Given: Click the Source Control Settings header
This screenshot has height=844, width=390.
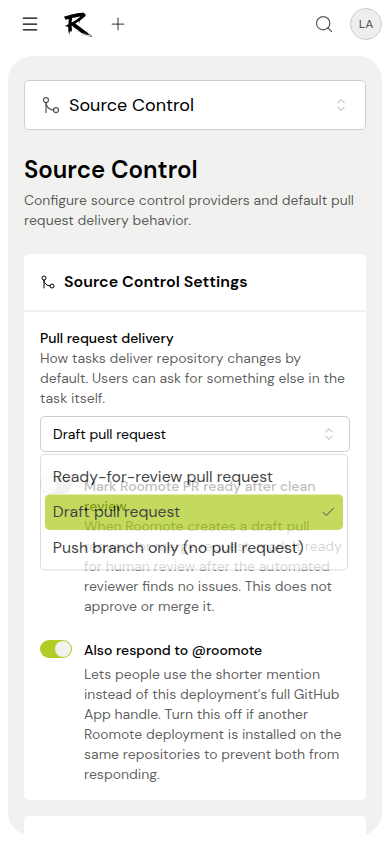Looking at the screenshot, I should (155, 282).
